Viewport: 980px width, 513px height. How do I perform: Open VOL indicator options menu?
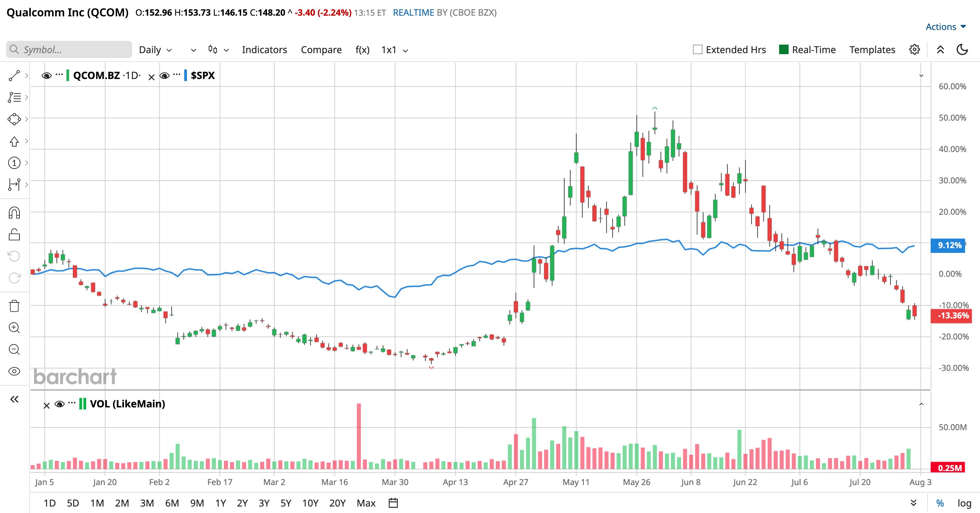click(72, 403)
